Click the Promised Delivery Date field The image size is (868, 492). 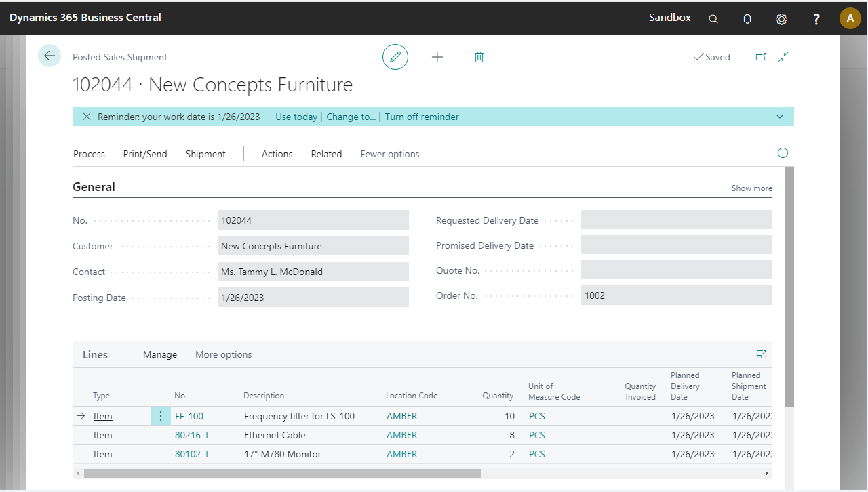pos(677,245)
